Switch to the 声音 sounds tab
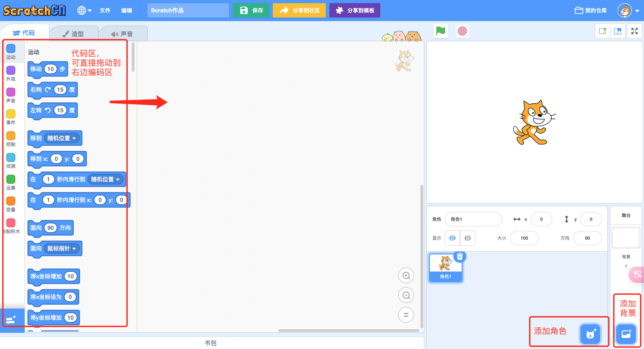Image resolution: width=644 pixels, height=349 pixels. tap(122, 34)
